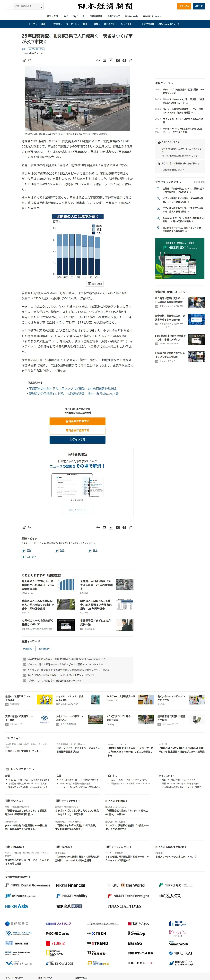Open the NATIONAL GEOGRAPHIC logo link
Screen dimensions: 210x980
click(x=54, y=953)
